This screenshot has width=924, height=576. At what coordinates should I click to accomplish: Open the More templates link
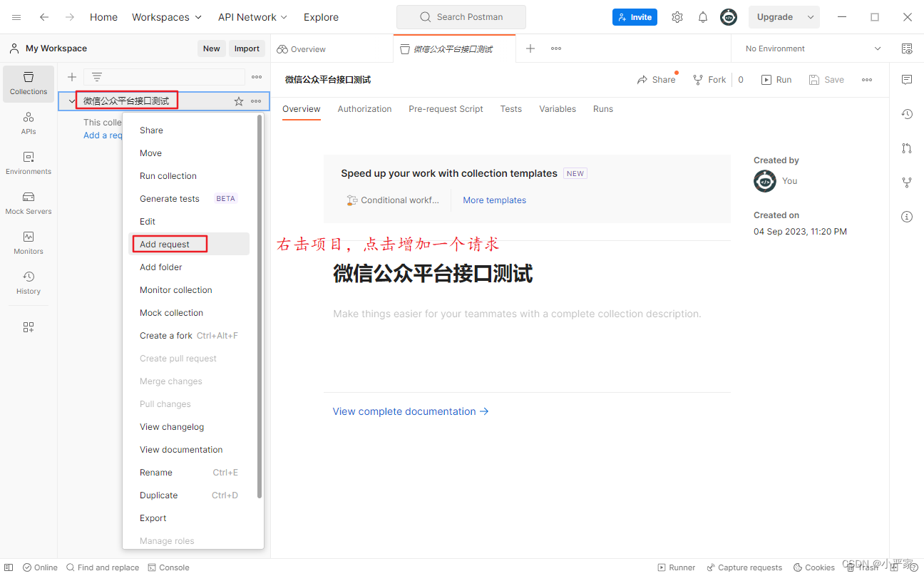[494, 200]
